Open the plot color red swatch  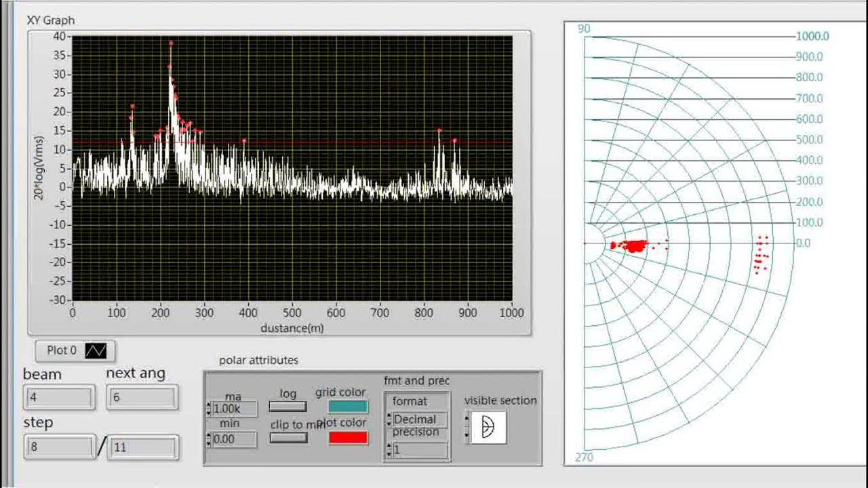tap(349, 438)
